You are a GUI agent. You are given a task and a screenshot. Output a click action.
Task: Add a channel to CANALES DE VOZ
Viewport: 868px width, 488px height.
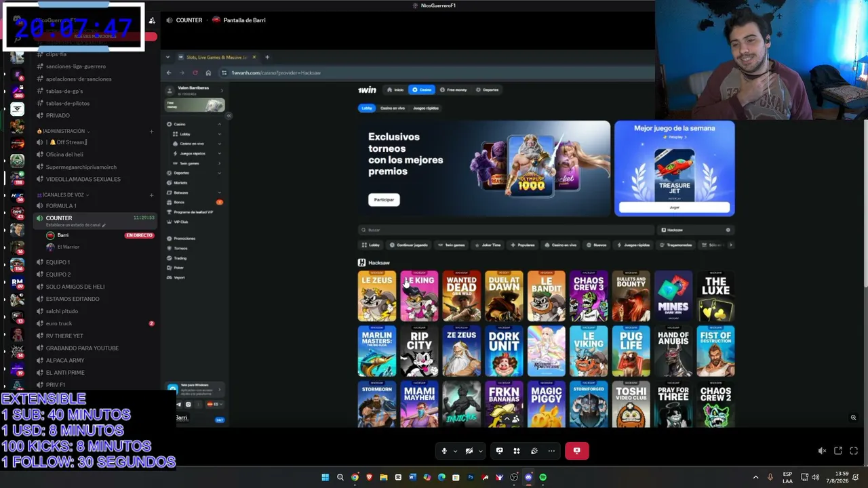click(151, 195)
